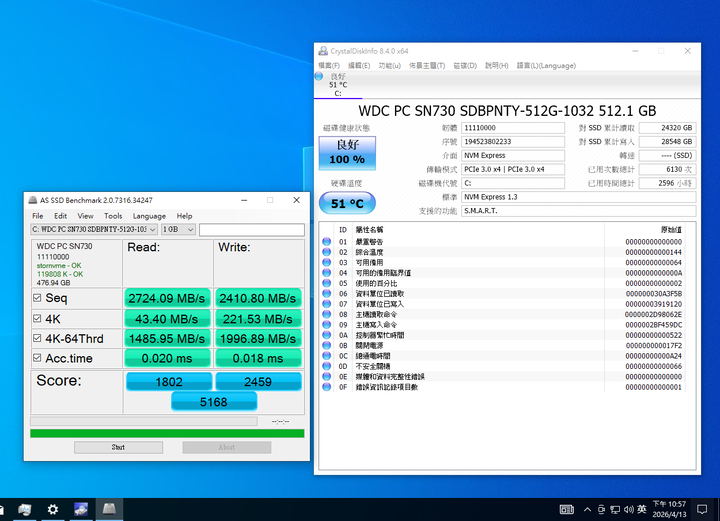Open the 說明(H) menu in CrystalDiskInfo
720x521 pixels.
pyautogui.click(x=497, y=66)
